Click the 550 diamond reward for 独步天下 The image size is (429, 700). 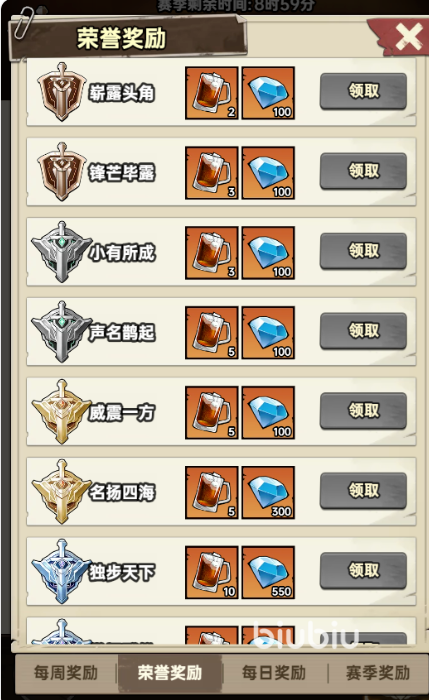tap(268, 572)
